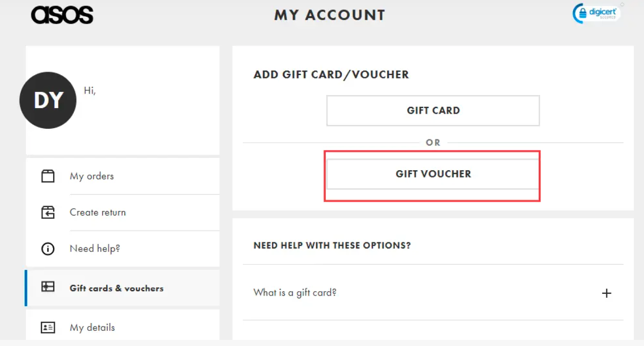Click the MY ACCOUNT page heading
This screenshot has height=346, width=644.
330,15
